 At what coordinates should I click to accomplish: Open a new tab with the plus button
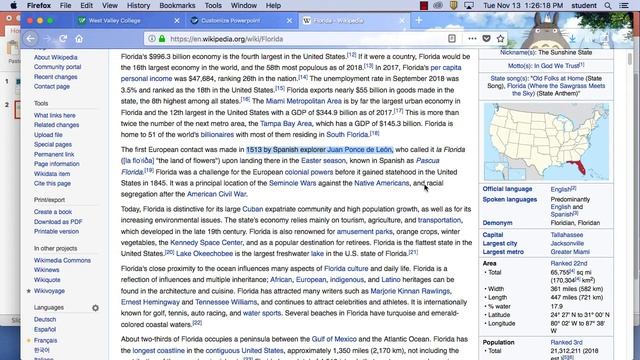pos(419,20)
